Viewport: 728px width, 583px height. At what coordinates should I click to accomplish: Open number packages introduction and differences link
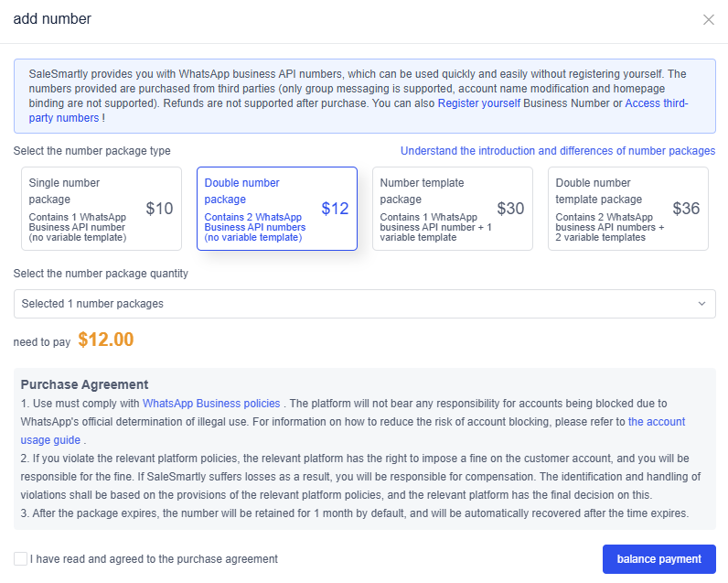557,151
